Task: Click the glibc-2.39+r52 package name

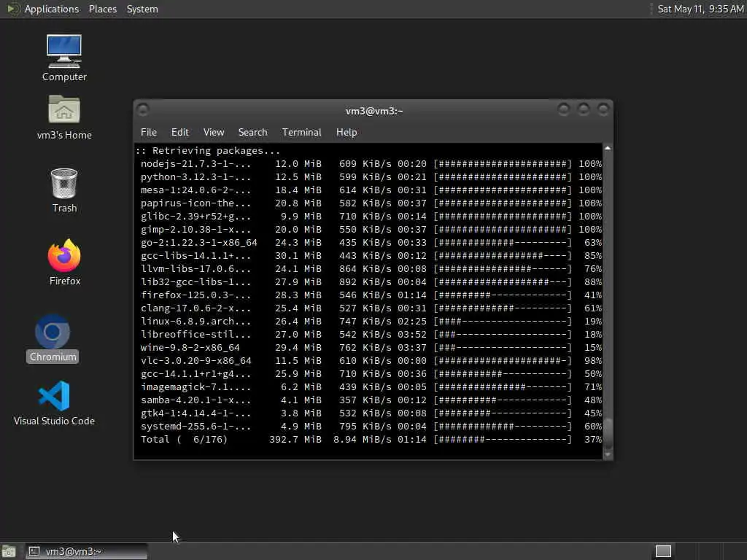Action: [x=196, y=217]
